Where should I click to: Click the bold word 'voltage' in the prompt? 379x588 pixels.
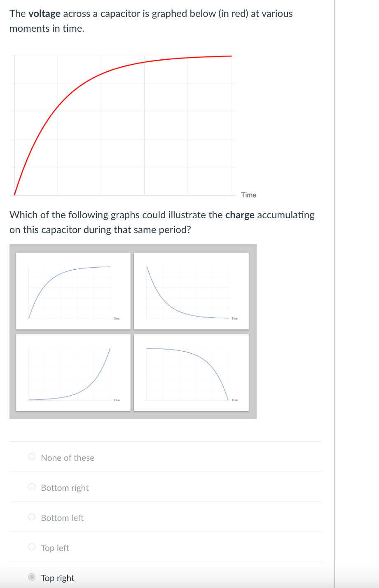44,13
